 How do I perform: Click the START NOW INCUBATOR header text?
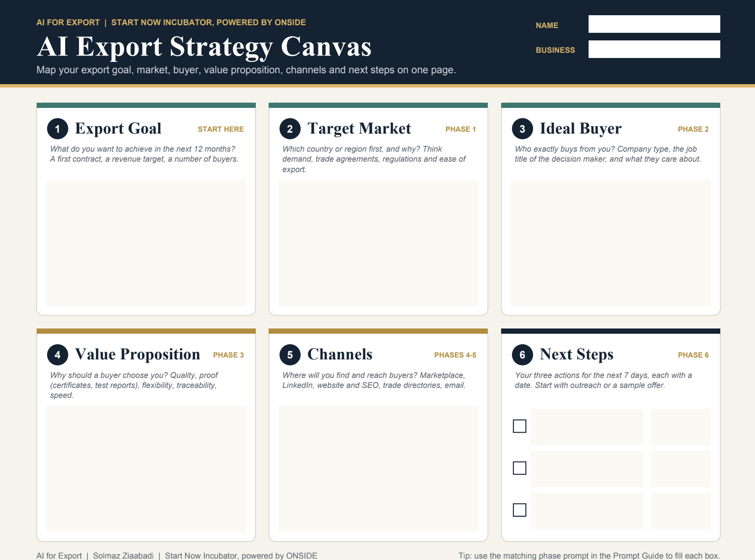(208, 22)
